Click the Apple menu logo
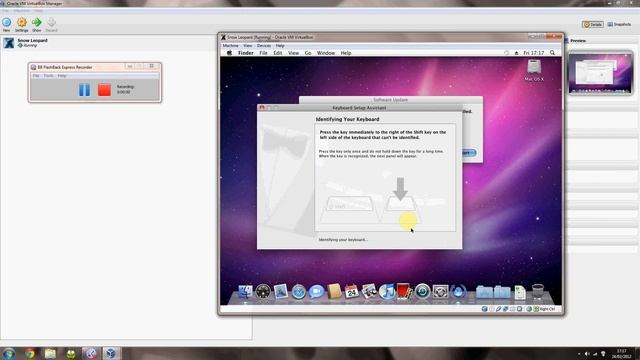Image resolution: width=640 pixels, height=360 pixels. point(229,53)
